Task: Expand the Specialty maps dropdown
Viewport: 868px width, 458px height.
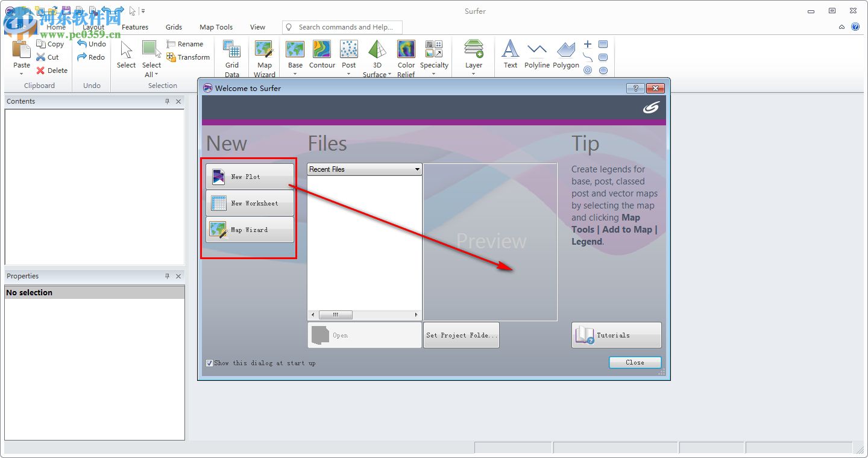Action: click(434, 74)
